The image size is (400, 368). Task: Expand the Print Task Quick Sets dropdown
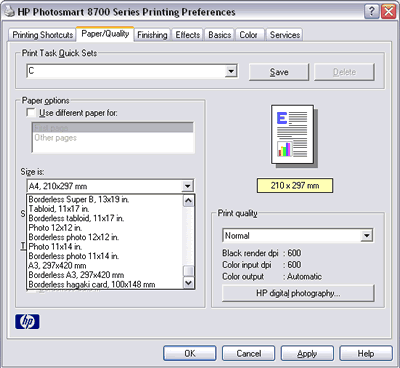pyautogui.click(x=231, y=71)
